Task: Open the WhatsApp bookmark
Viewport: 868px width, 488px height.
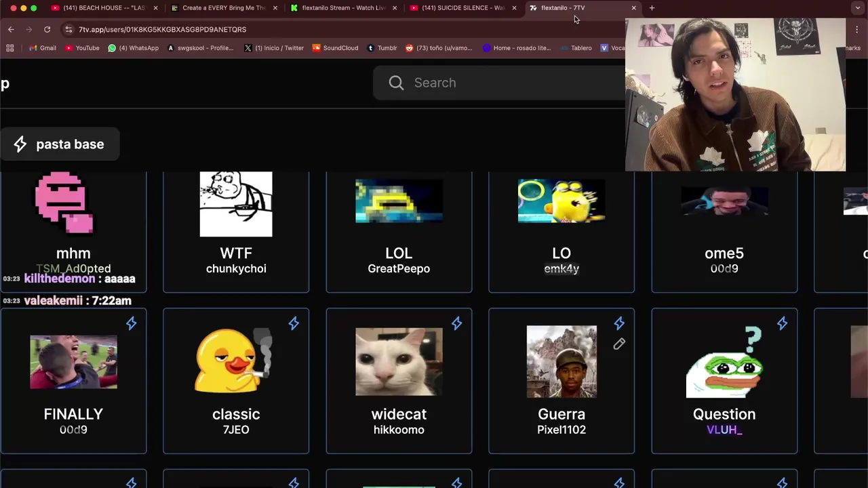Action: click(x=133, y=48)
